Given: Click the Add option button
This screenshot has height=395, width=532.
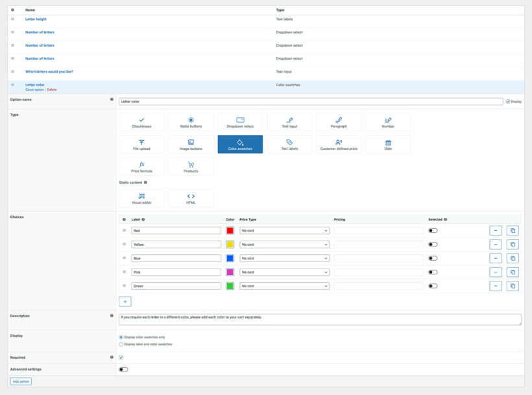Looking at the screenshot, I should click(21, 381).
